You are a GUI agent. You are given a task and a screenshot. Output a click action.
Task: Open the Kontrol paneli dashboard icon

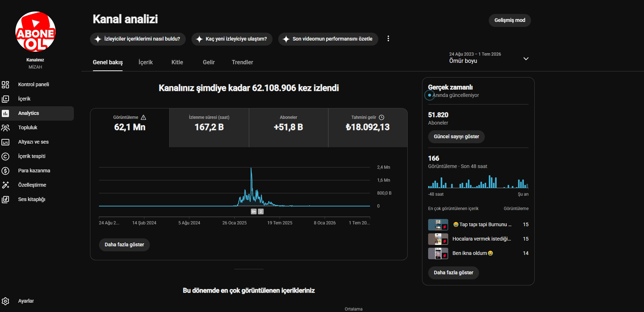click(x=5, y=84)
